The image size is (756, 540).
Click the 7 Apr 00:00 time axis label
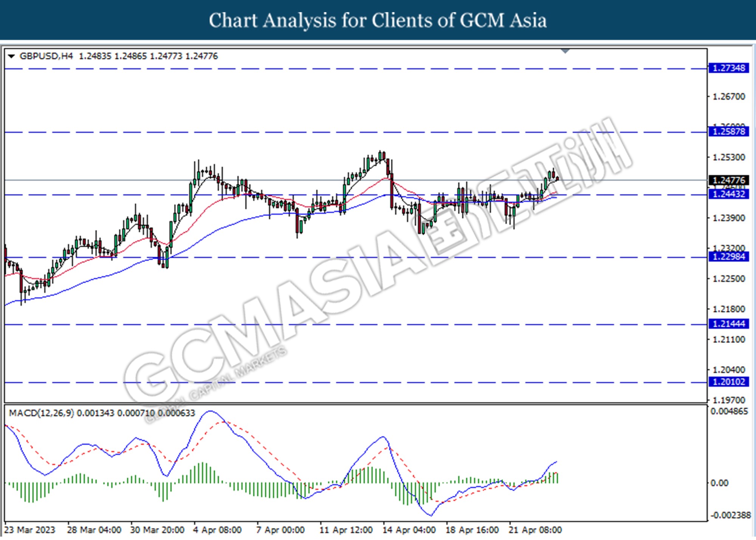tap(280, 530)
